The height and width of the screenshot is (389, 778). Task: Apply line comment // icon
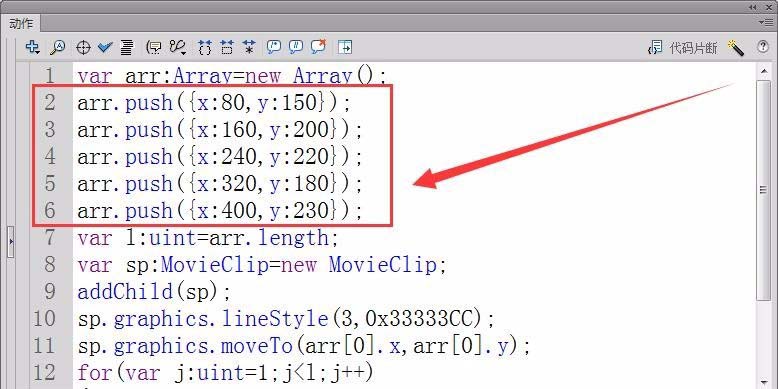[x=296, y=47]
